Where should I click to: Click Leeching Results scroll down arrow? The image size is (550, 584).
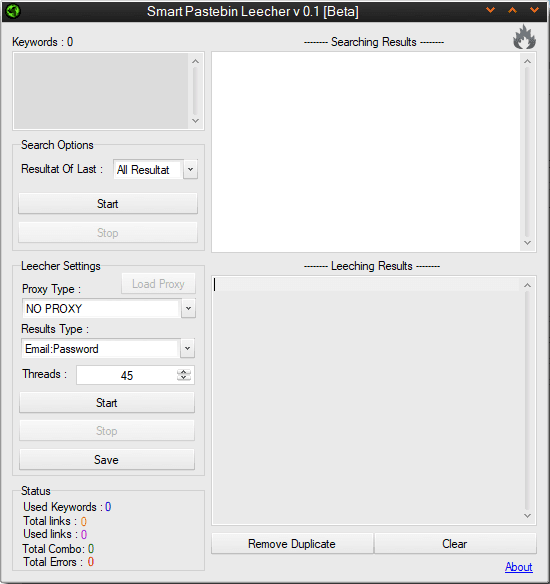point(527,516)
